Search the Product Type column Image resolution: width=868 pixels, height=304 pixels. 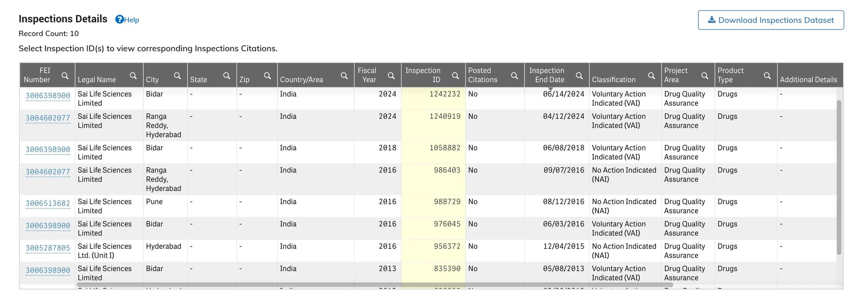[x=767, y=76]
